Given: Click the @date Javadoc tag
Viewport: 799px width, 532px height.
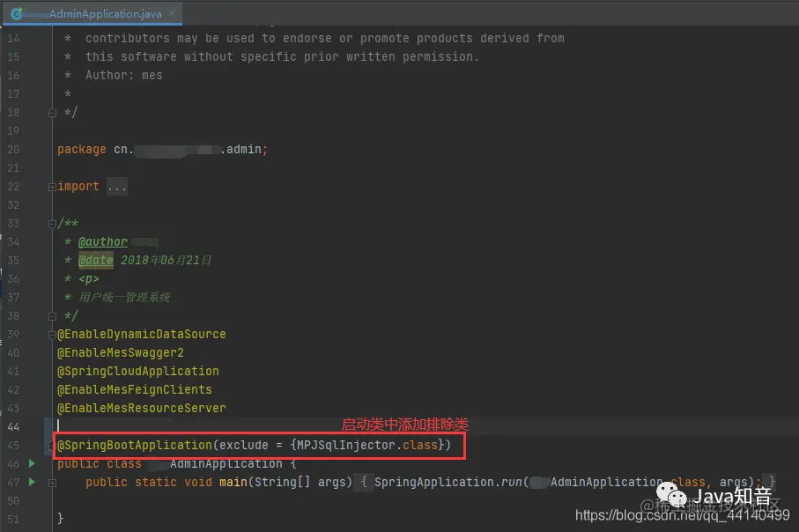Looking at the screenshot, I should click(x=96, y=261).
